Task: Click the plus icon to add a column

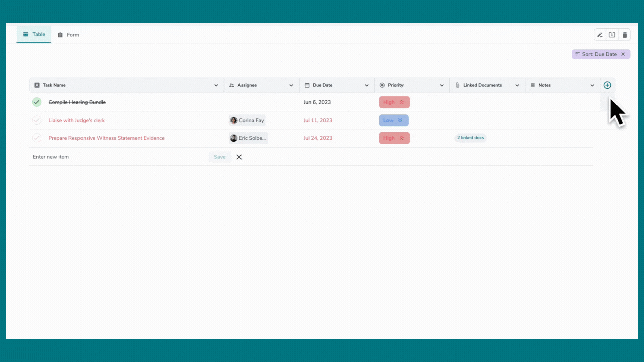Action: (x=607, y=85)
